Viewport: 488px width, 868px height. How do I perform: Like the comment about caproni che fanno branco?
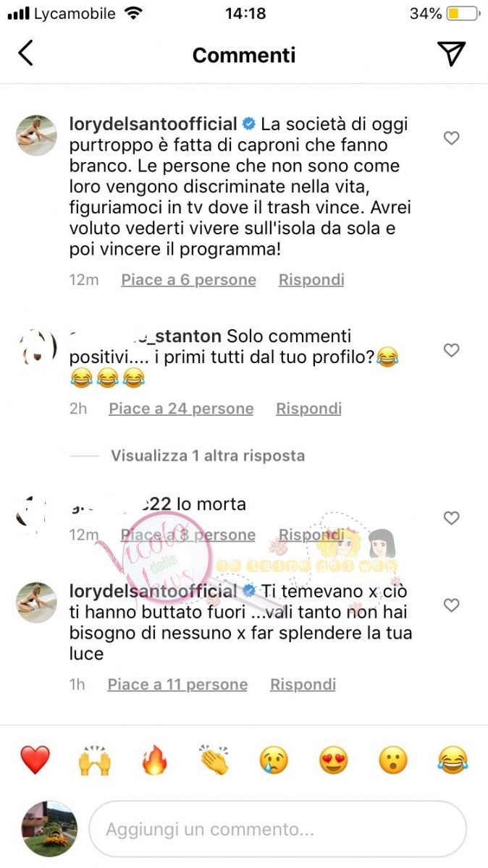pyautogui.click(x=451, y=137)
